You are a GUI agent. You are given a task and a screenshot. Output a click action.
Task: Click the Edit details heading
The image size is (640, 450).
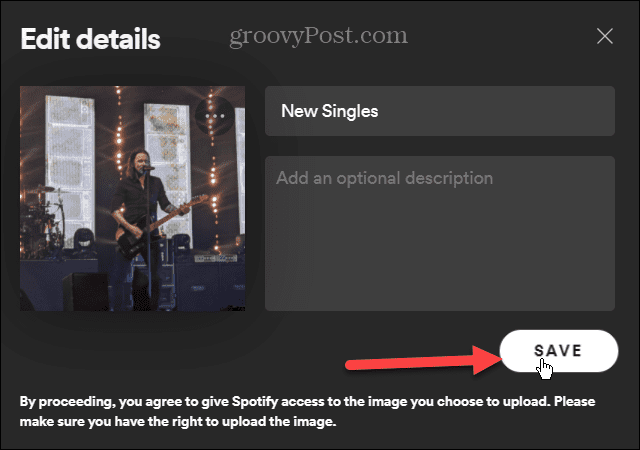click(x=91, y=40)
